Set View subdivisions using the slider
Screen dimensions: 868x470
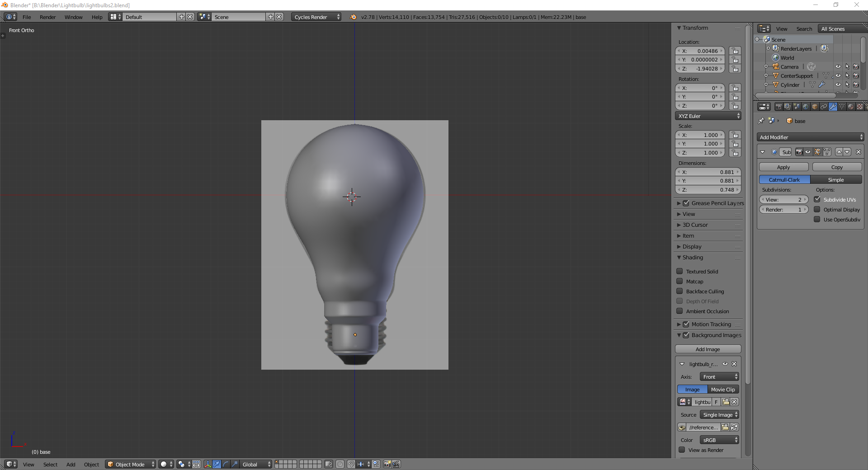coord(783,199)
